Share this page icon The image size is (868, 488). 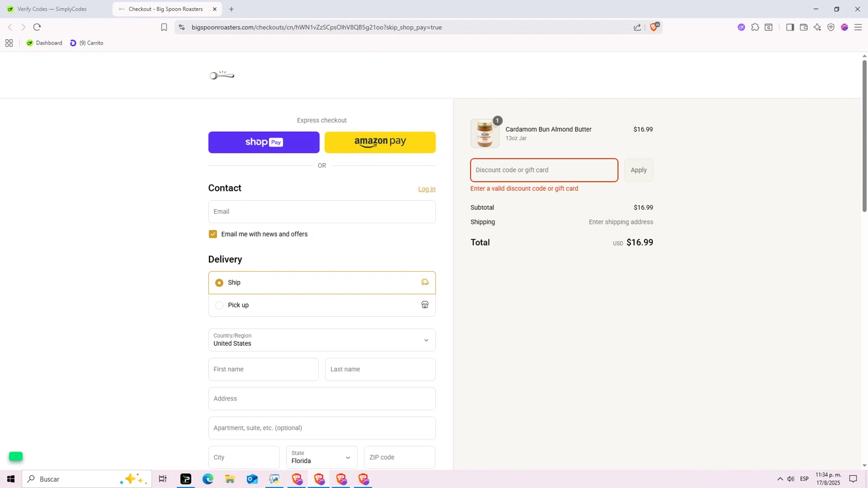coord(637,27)
